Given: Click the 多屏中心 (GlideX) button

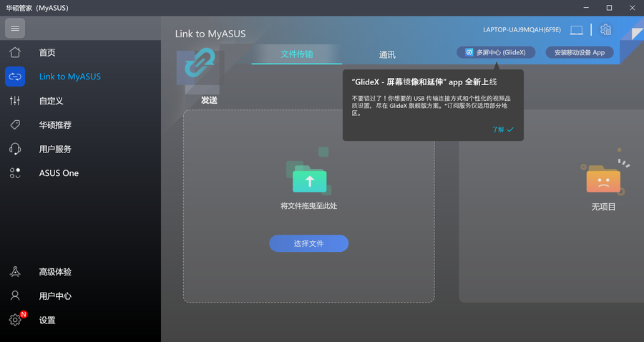Looking at the screenshot, I should click(496, 52).
